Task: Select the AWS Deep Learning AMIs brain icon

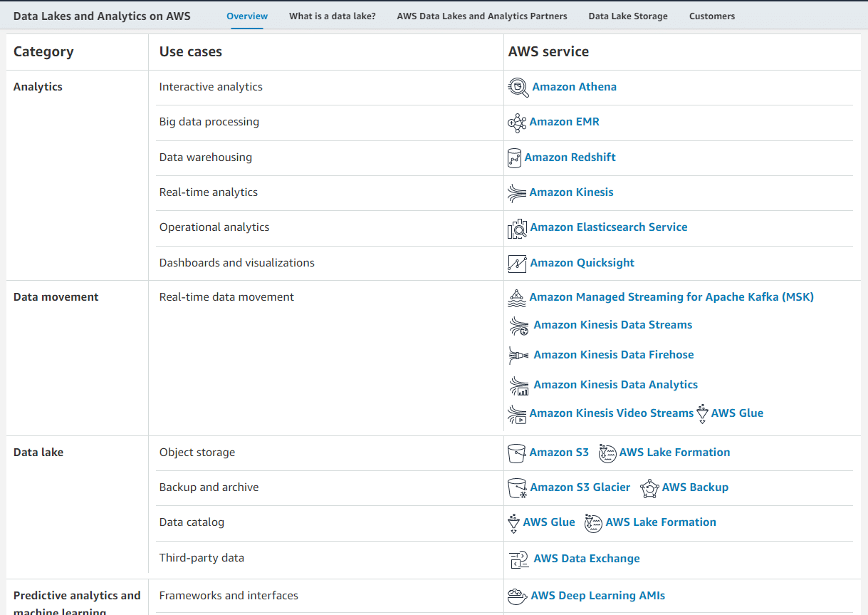Action: [x=517, y=596]
